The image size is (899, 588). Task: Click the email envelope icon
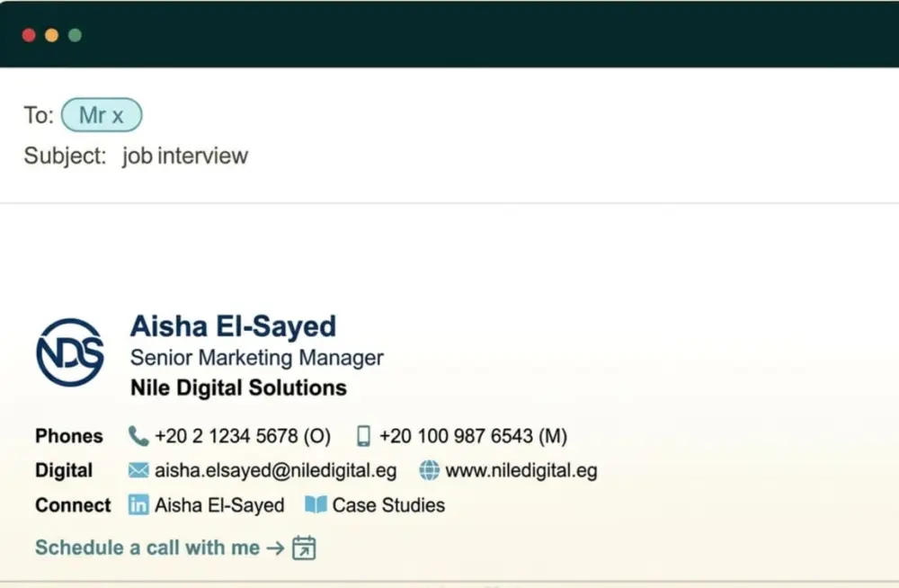[x=138, y=469]
